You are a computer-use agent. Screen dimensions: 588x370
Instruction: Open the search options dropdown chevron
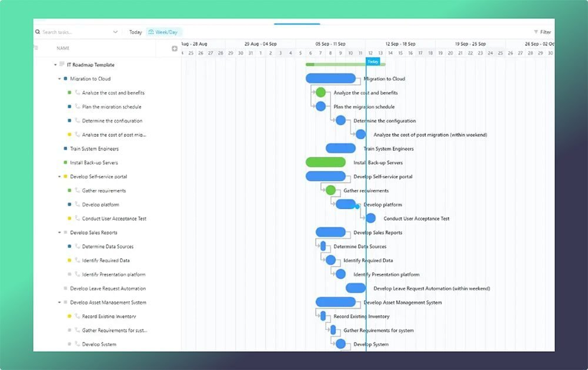click(x=115, y=32)
